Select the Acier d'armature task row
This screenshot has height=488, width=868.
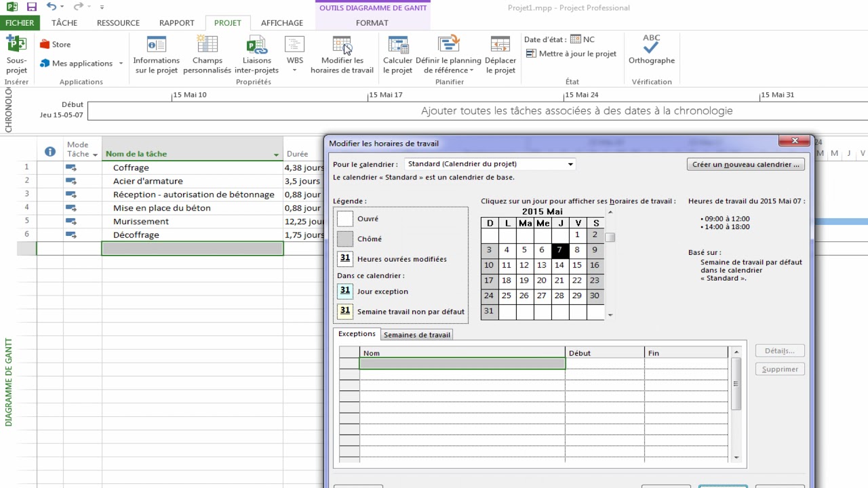[x=193, y=181]
